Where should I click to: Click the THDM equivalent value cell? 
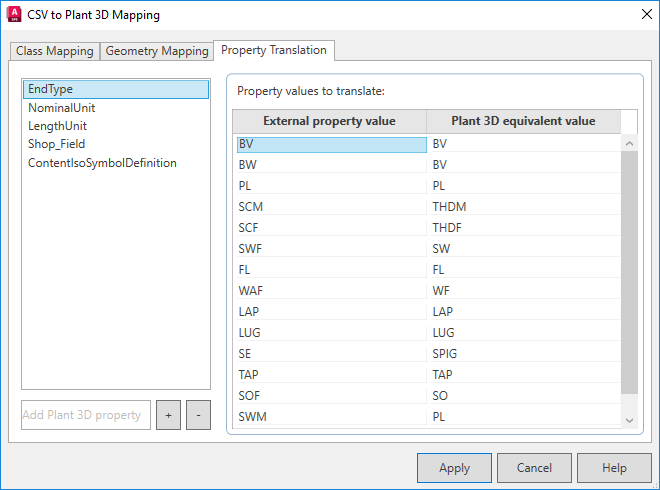pos(525,207)
